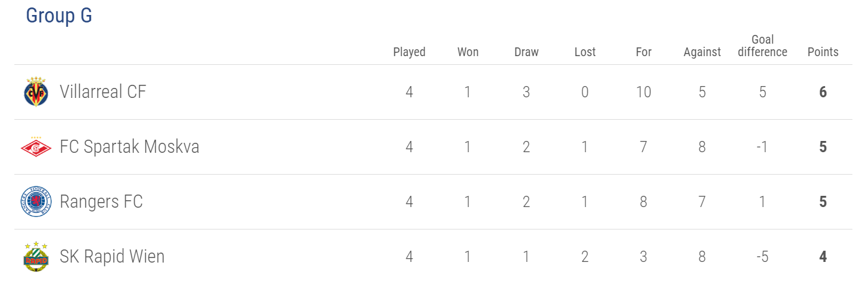Open the FC Spartak Moskva team link
Image resolution: width=868 pixels, height=290 pixels.
coord(130,147)
